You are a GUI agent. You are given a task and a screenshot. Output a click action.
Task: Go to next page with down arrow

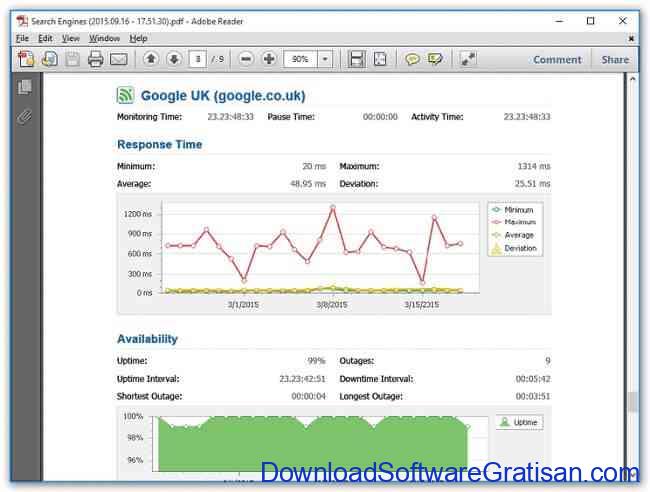pyautogui.click(x=174, y=59)
